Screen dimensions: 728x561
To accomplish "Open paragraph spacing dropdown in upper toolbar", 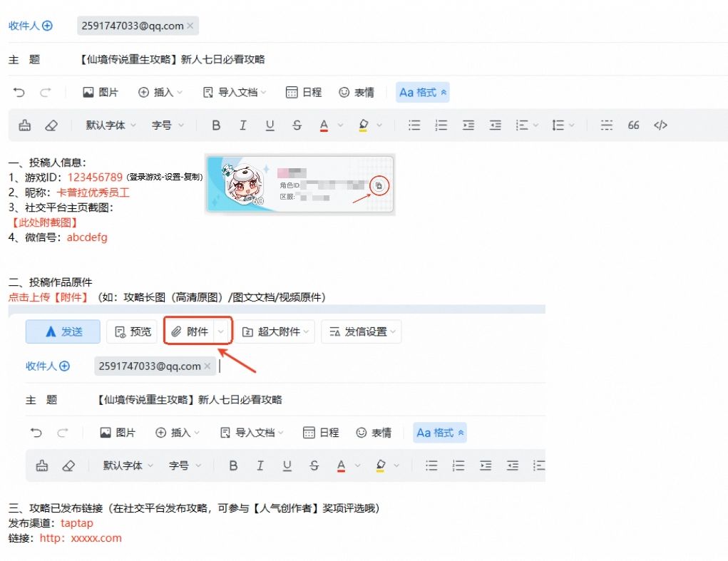I will [563, 125].
